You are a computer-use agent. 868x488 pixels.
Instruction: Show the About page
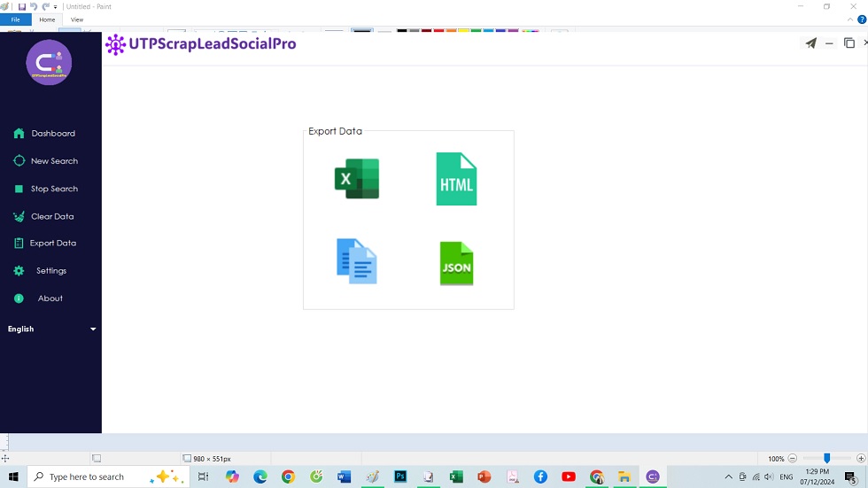tap(50, 298)
